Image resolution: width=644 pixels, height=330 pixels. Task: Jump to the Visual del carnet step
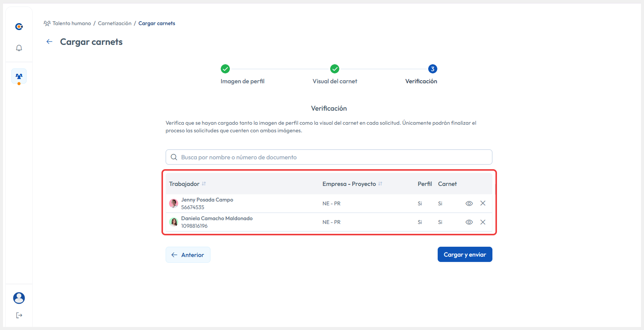[335, 69]
